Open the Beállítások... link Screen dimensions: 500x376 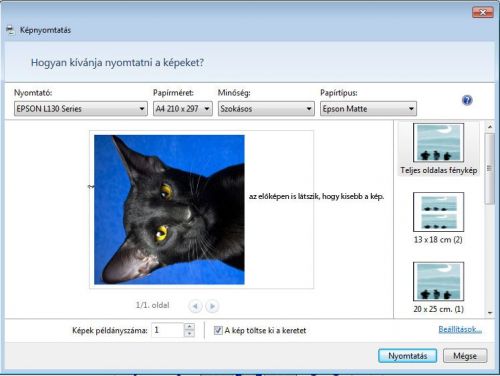tap(460, 329)
